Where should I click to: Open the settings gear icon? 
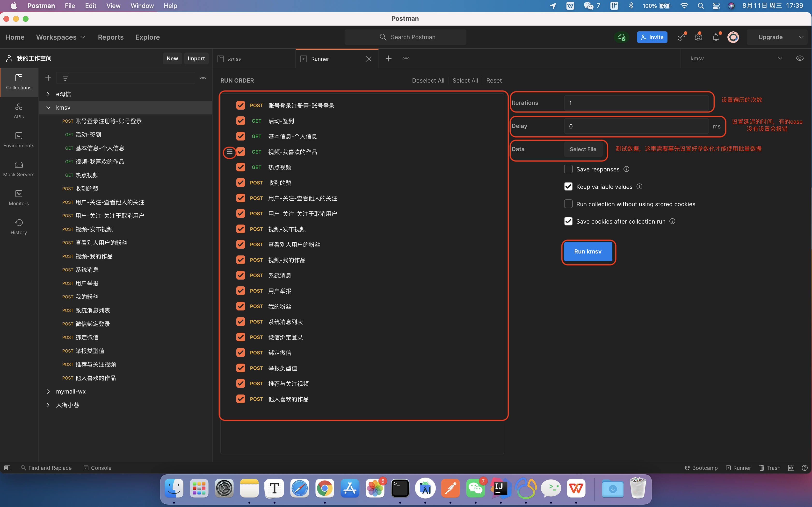click(698, 37)
